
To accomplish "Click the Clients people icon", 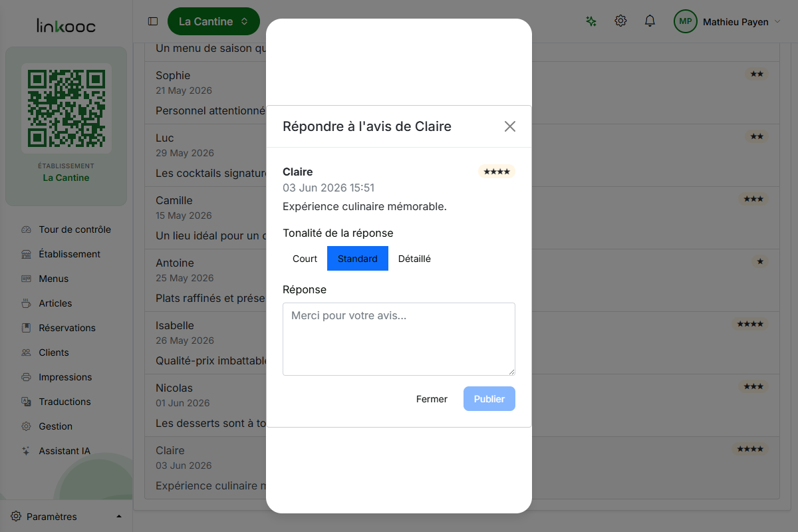I will 26,352.
